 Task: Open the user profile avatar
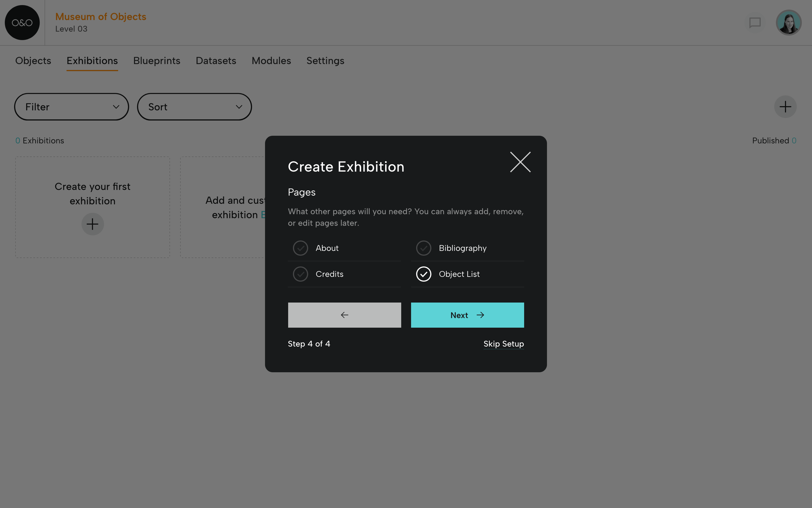tap(789, 23)
